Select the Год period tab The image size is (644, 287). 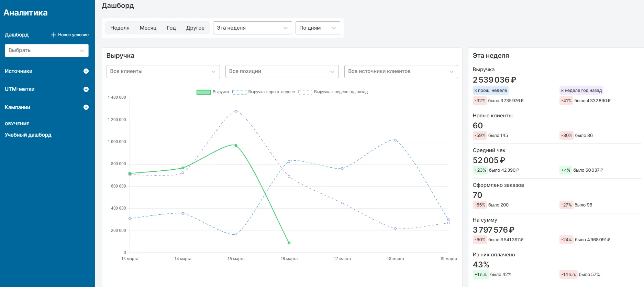tap(171, 28)
